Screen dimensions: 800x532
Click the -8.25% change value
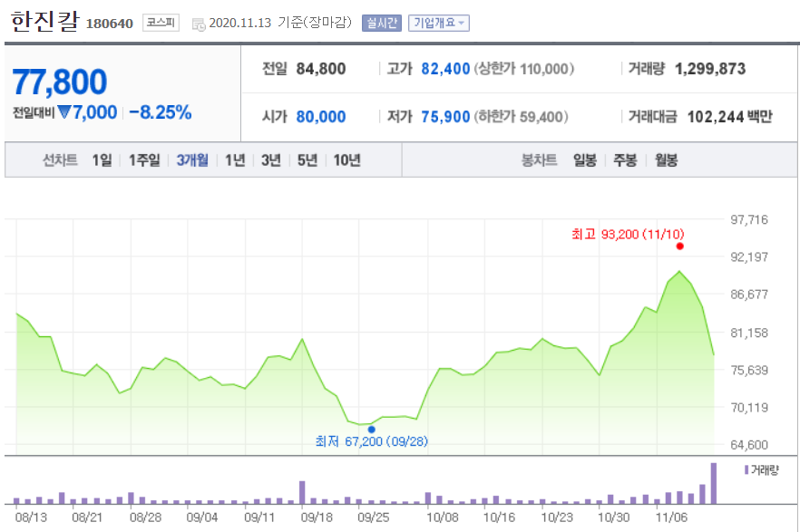click(x=161, y=112)
